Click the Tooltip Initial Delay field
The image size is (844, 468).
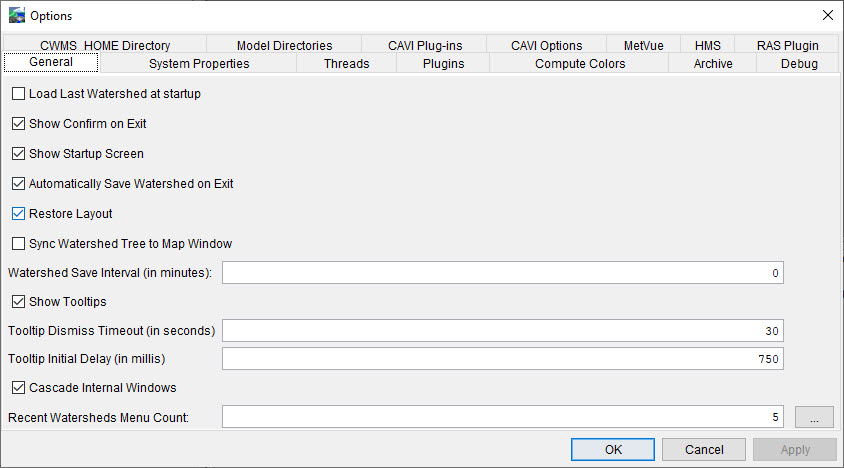tap(503, 359)
